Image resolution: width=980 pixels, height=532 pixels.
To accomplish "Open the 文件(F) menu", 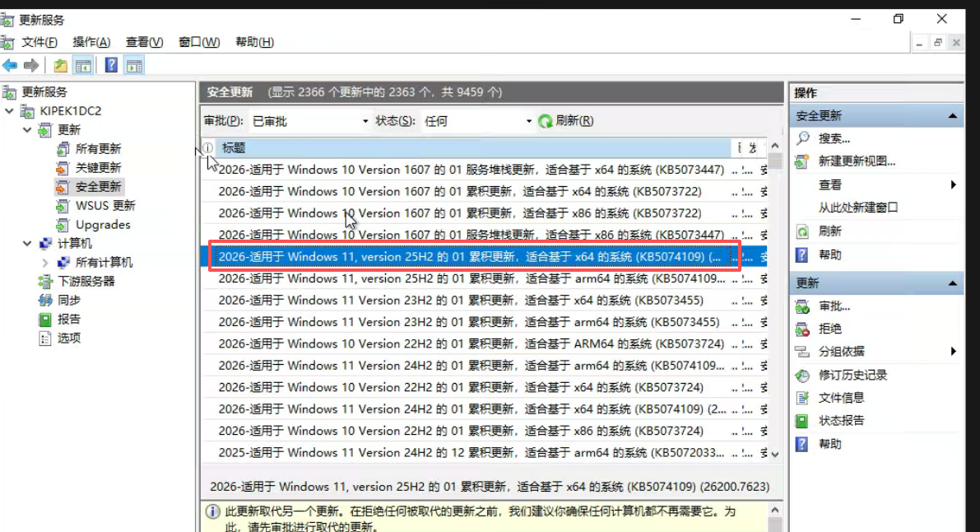I will coord(39,42).
